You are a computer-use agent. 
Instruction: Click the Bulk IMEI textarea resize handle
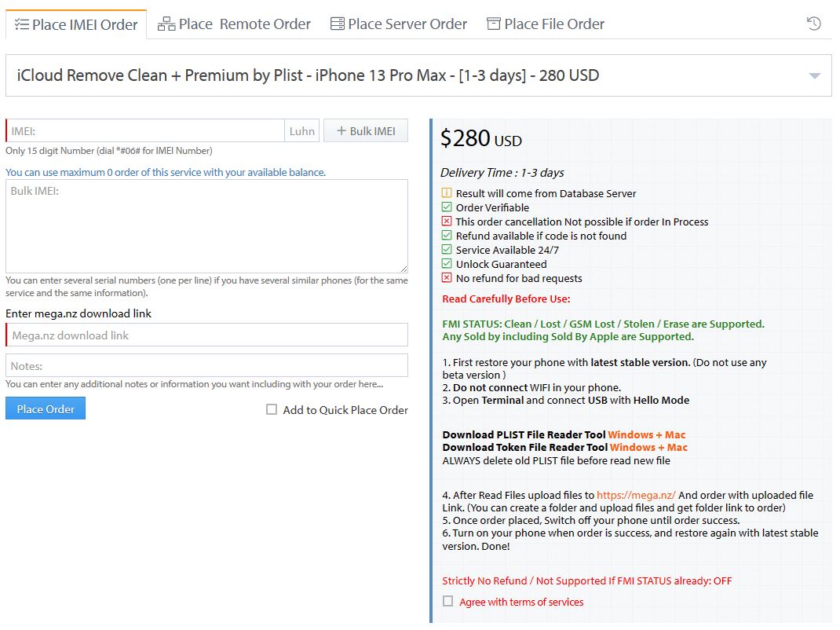point(404,269)
